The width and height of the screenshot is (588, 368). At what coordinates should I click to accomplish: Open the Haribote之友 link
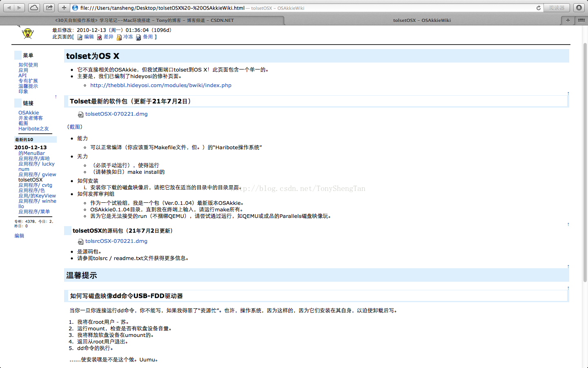click(x=33, y=129)
